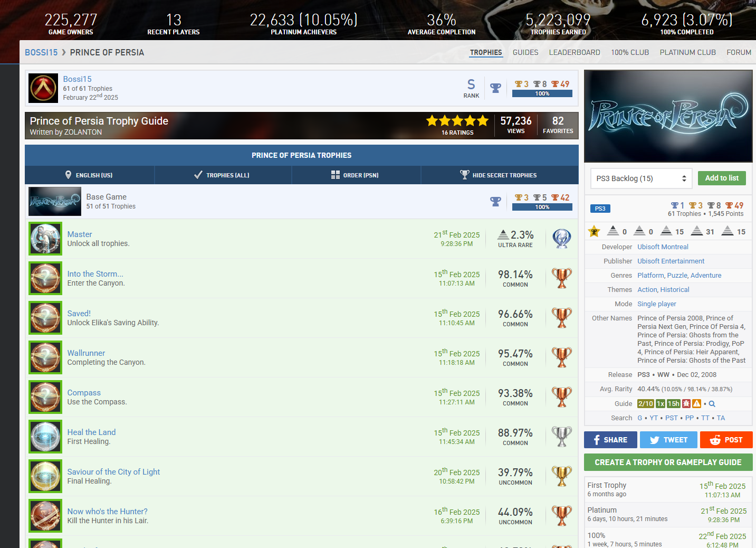
Task: Open the Wallrunner trophy image
Action: coord(45,357)
